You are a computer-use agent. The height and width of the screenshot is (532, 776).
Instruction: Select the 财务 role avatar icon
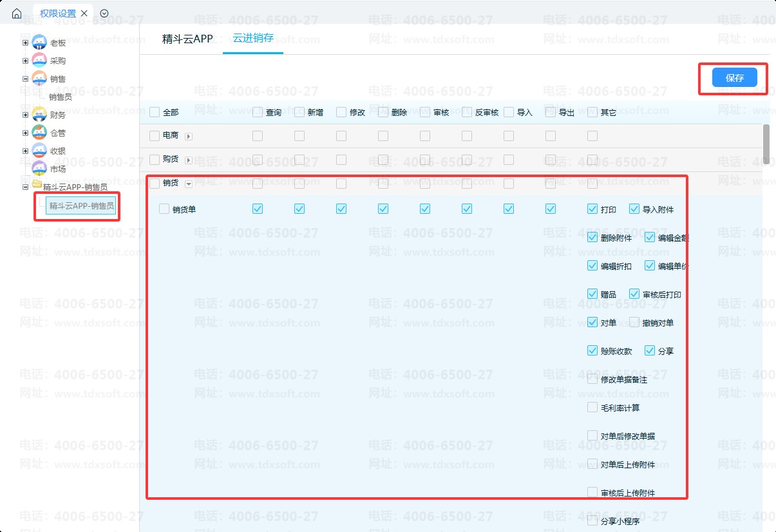click(39, 115)
